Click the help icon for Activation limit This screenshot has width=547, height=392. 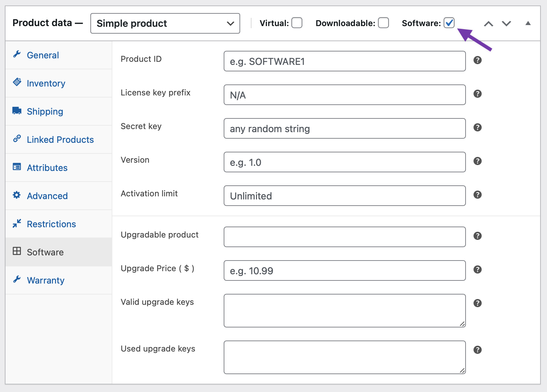pos(477,195)
